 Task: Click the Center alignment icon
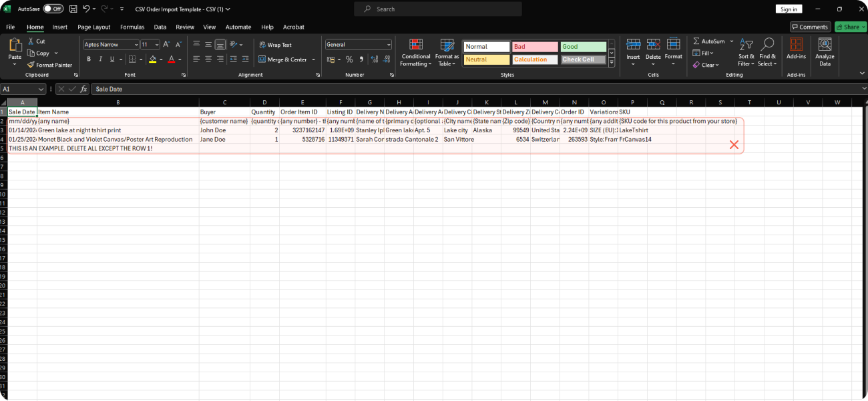point(208,59)
